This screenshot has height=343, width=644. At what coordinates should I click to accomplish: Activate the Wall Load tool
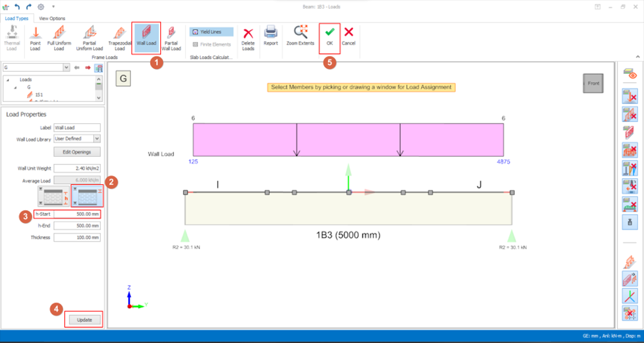coord(146,37)
